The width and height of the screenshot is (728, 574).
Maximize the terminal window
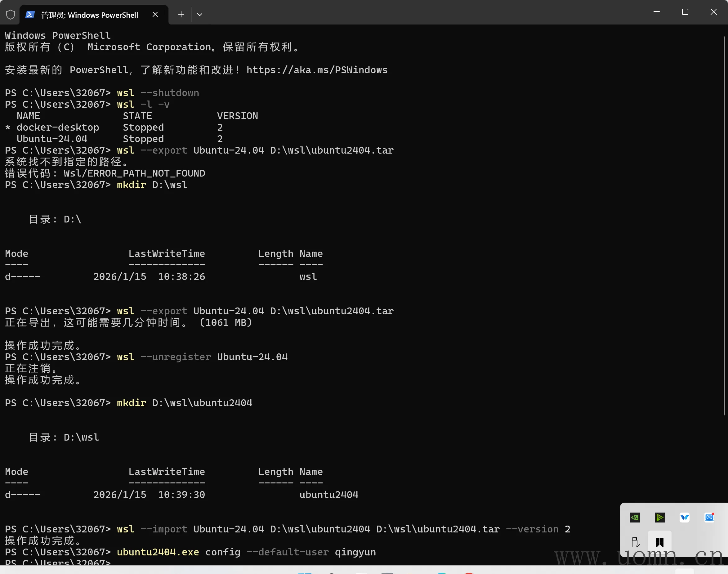[685, 12]
